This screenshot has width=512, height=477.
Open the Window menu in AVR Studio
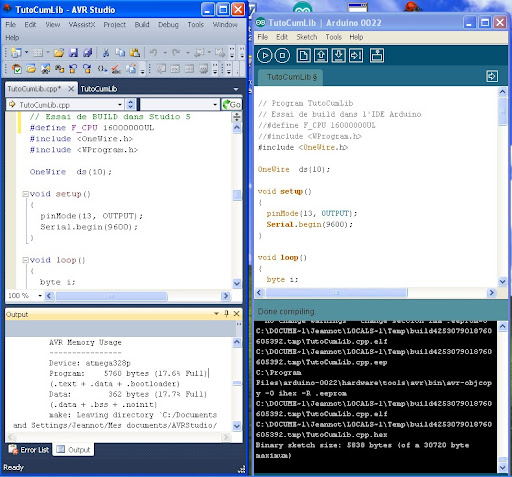[x=225, y=25]
